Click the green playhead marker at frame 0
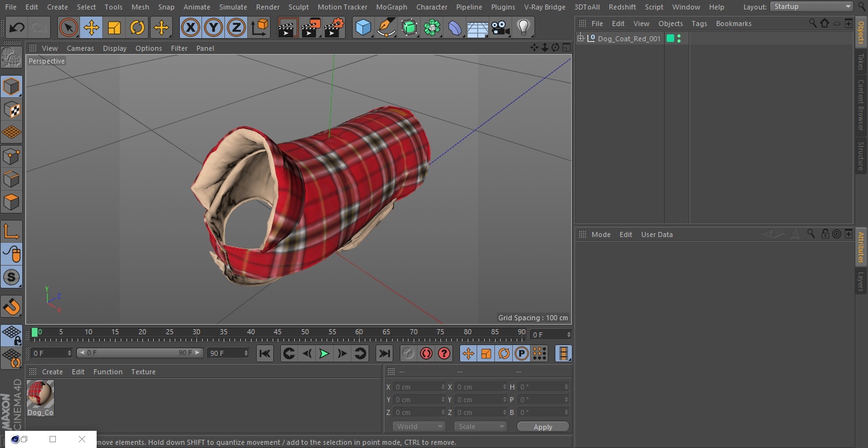The height and width of the screenshot is (448, 868). click(35, 332)
